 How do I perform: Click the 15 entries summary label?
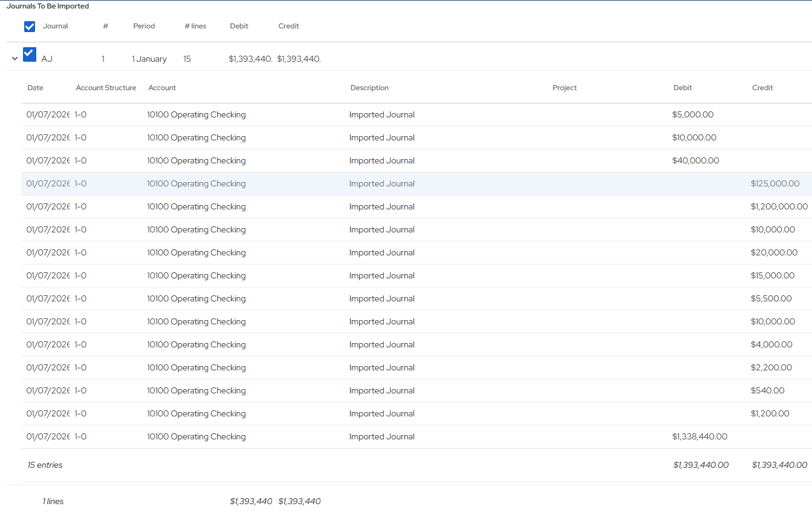[45, 465]
